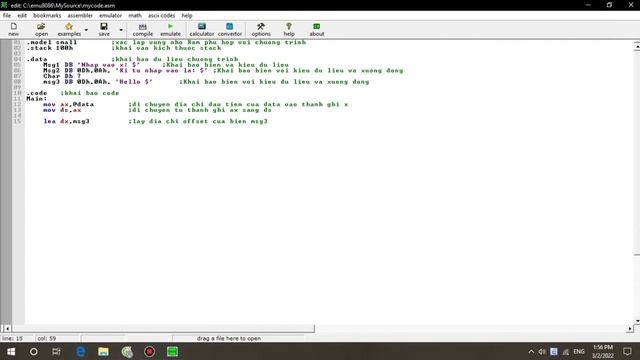This screenshot has width=640, height=360.
Task: Click the 'Main:' label line
Action: tap(37, 99)
